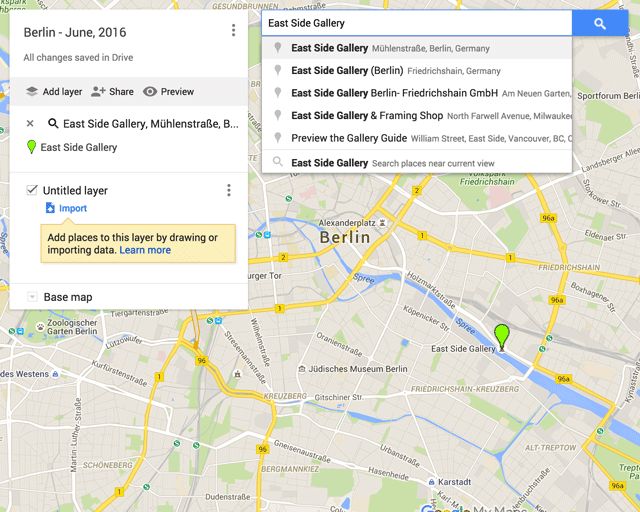Click the Import link
This screenshot has width=640, height=512.
pos(73,208)
